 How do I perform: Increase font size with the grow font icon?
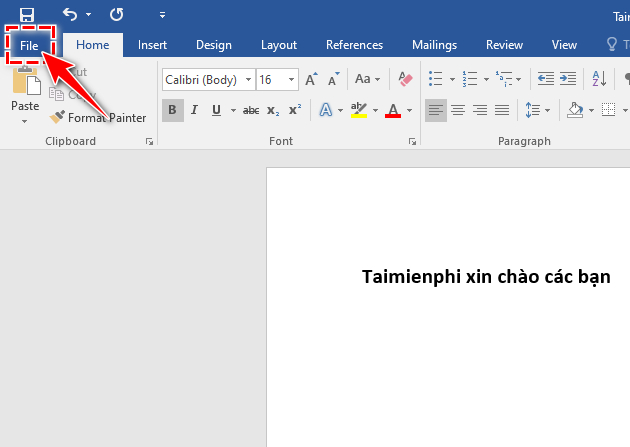coord(311,80)
